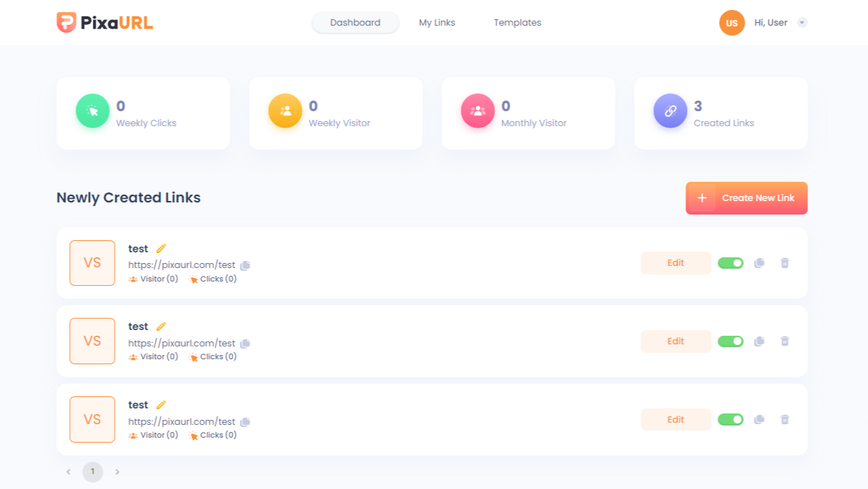Go to next page using right chevron
Image resolution: width=868 pixels, height=489 pixels.
118,472
